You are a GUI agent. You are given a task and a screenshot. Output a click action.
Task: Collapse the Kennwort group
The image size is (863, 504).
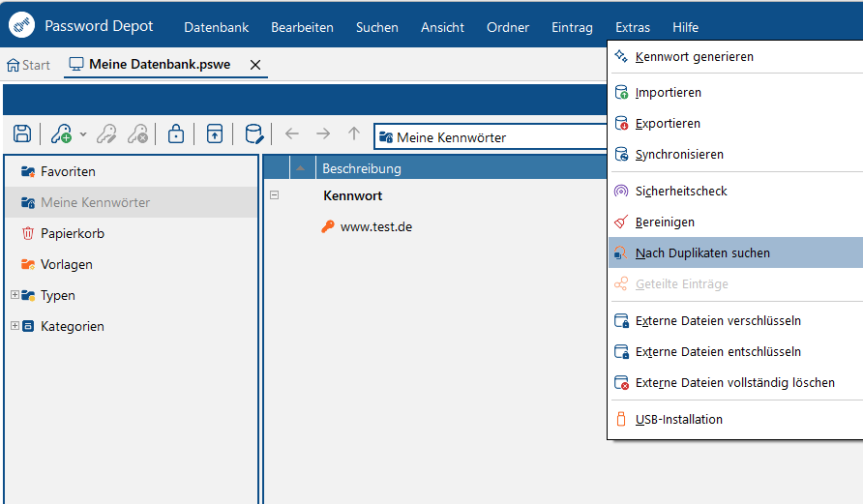coord(274,194)
